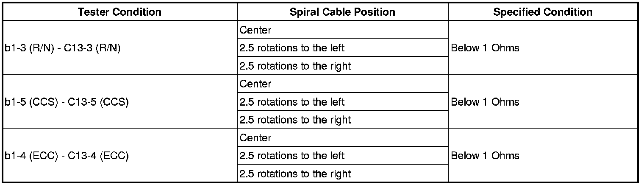Image resolution: width=644 pixels, height=185 pixels.
Task: Click Below 1 Ohms for CCS row
Action: click(485, 102)
